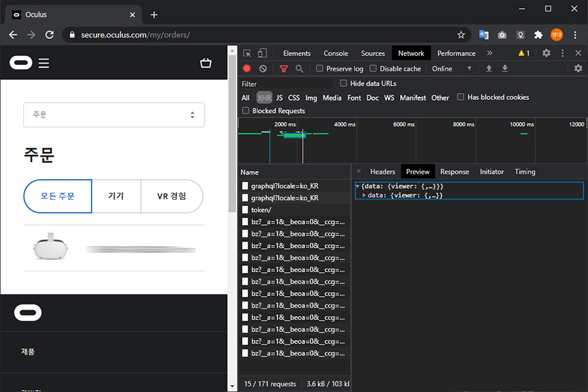The image size is (588, 392).
Task: Toggle the red filter funnel icon
Action: coord(284,68)
